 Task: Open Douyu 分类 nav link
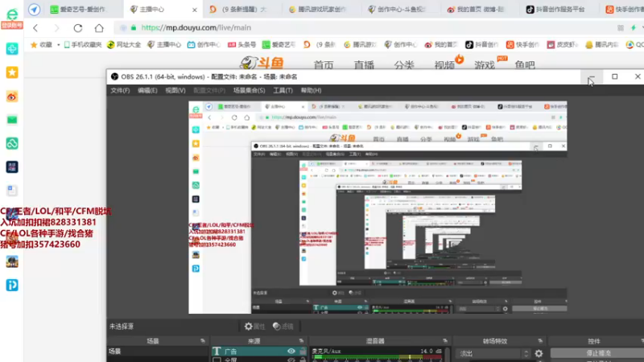pyautogui.click(x=404, y=65)
